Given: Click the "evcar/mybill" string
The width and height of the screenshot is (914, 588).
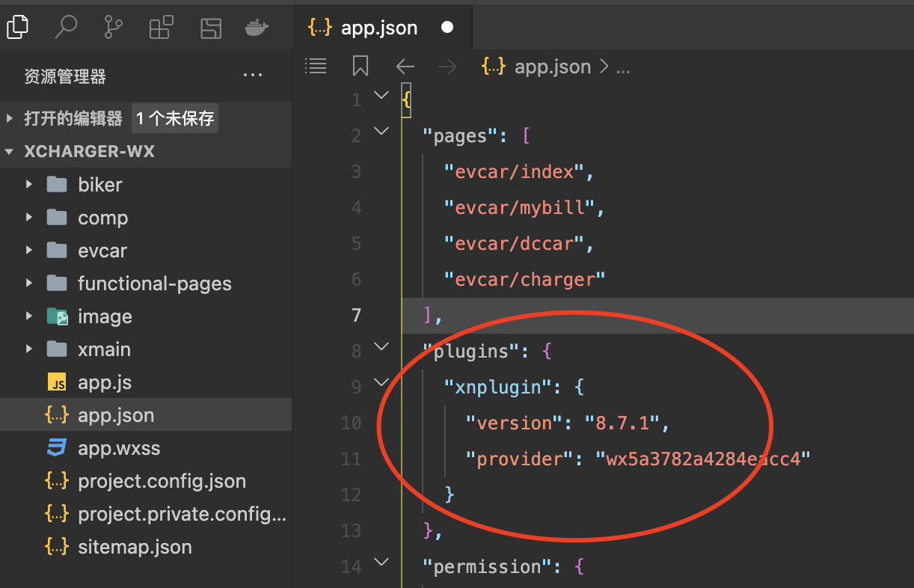Looking at the screenshot, I should [x=519, y=207].
